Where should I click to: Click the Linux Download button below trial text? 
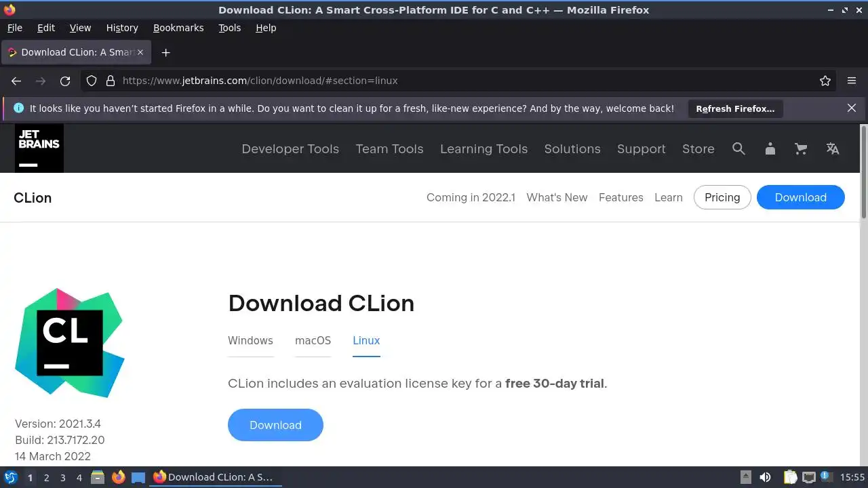pos(275,425)
